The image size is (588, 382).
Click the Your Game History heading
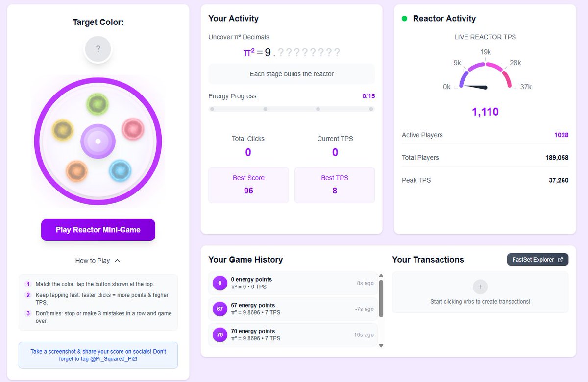[x=245, y=260]
